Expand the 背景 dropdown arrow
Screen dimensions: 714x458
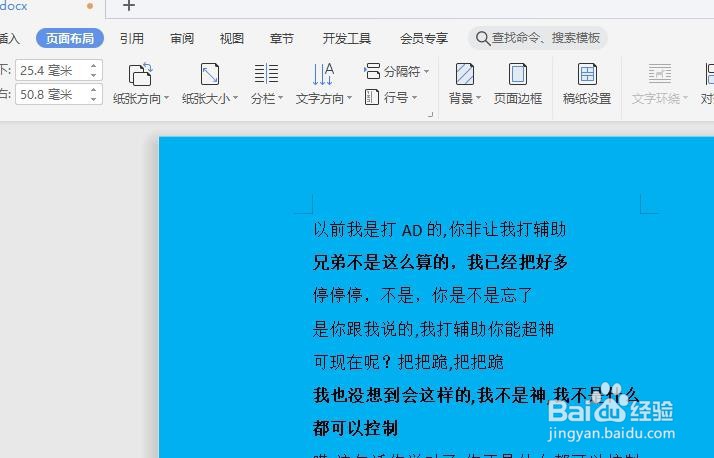479,98
